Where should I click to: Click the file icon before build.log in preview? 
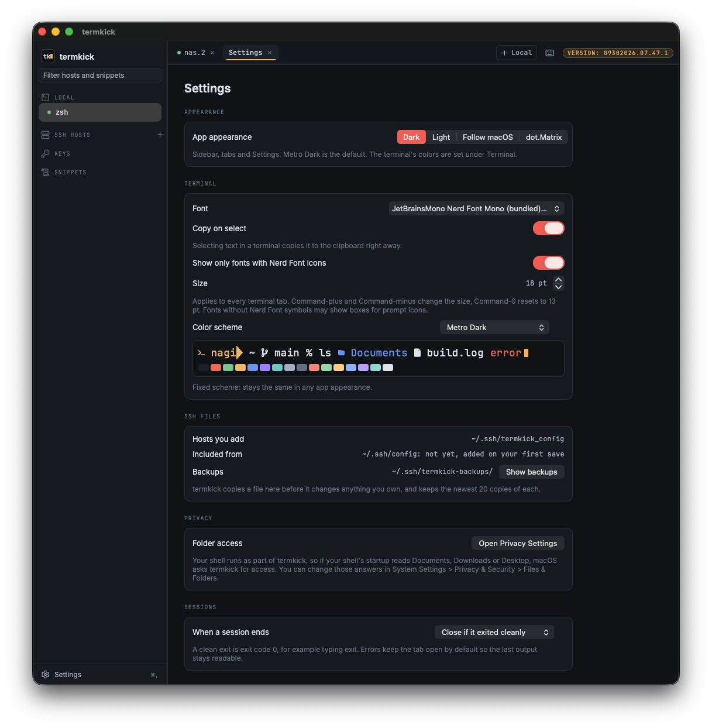click(x=417, y=353)
